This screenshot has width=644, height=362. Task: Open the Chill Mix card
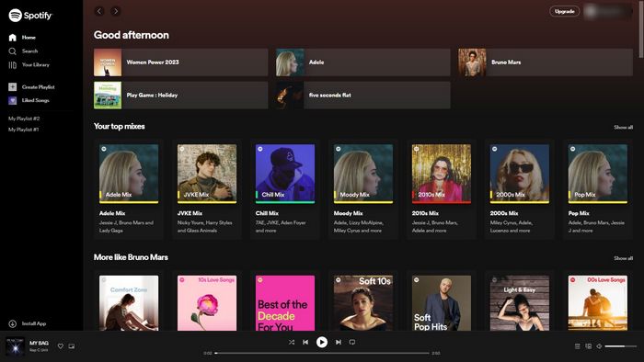(x=285, y=189)
